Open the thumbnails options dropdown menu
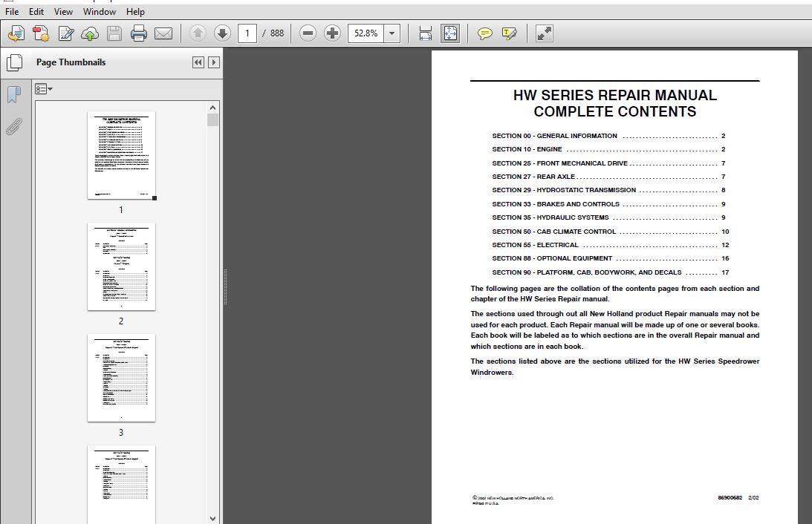This screenshot has height=524, width=812. [x=44, y=89]
